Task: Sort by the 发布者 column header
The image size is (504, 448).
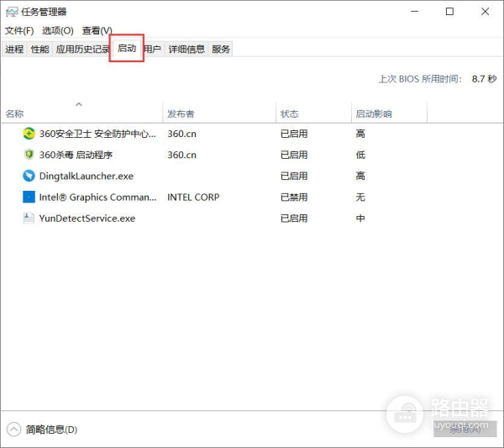Action: pos(219,113)
